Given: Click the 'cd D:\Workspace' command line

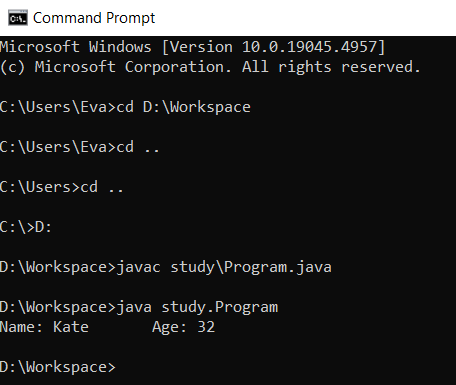Looking at the screenshot, I should [x=125, y=107].
